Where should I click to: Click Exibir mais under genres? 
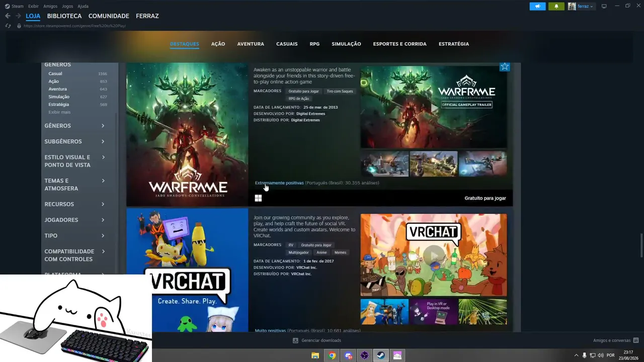(x=59, y=112)
